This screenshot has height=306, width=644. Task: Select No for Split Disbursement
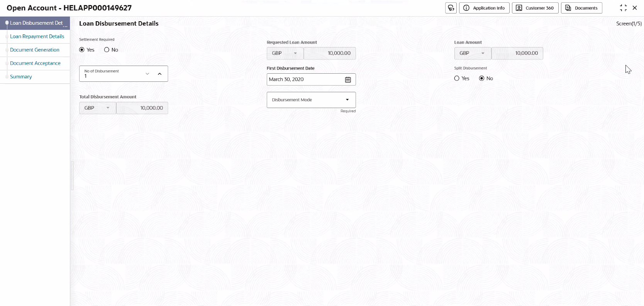pos(481,78)
